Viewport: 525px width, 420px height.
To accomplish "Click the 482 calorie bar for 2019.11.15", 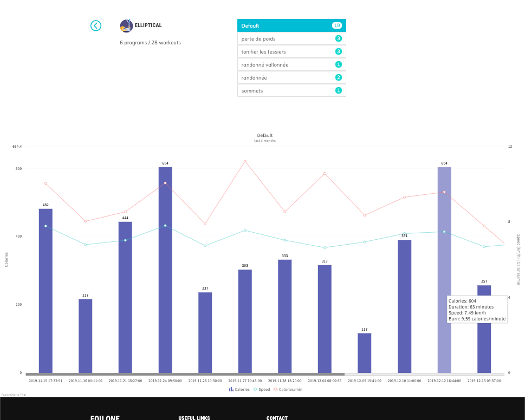I will click(46, 291).
